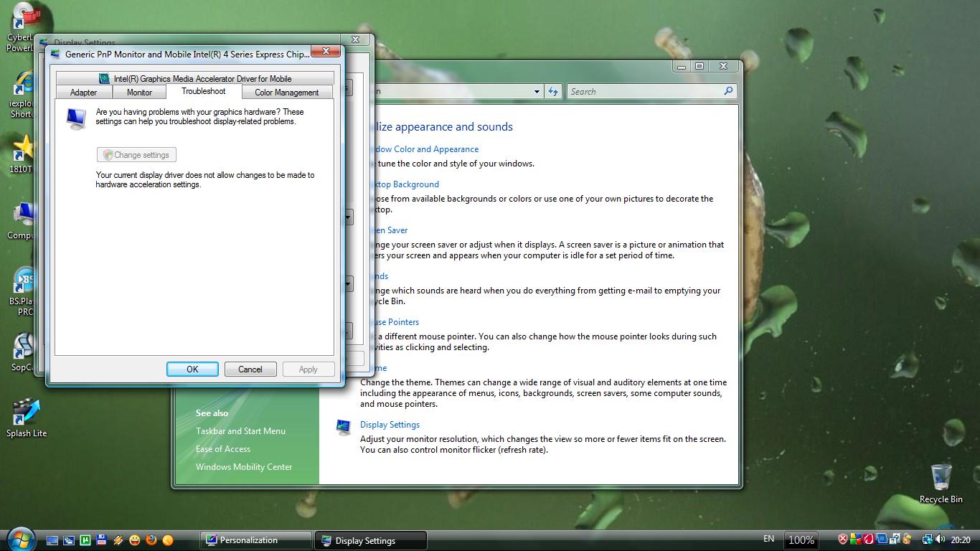Image resolution: width=980 pixels, height=551 pixels.
Task: Click Cancel in the monitor properties dialog
Action: 250,369
